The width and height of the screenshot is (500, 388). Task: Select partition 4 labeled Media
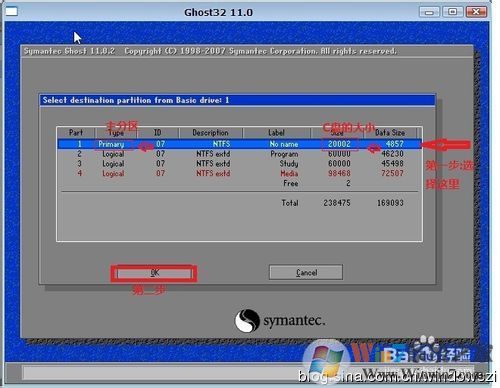click(239, 173)
